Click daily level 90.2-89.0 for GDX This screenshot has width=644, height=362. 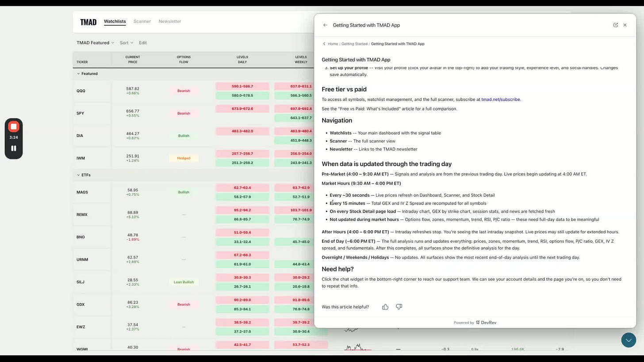(x=242, y=300)
